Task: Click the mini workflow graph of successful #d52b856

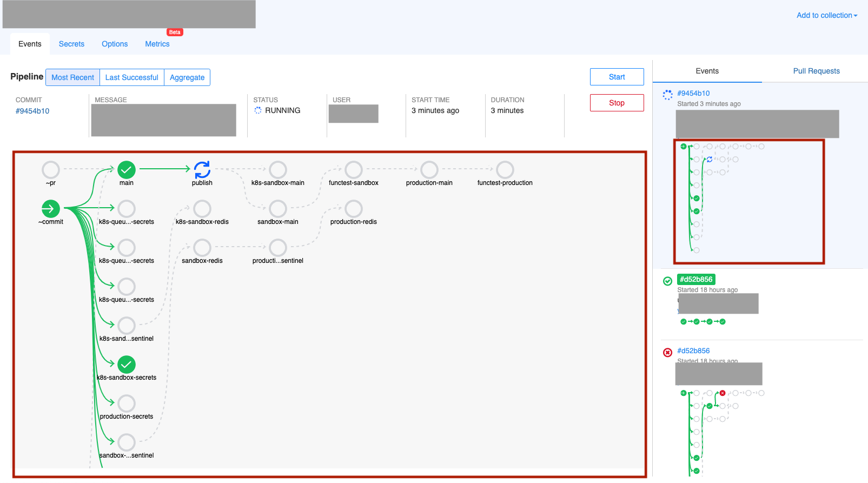Action: coord(703,321)
